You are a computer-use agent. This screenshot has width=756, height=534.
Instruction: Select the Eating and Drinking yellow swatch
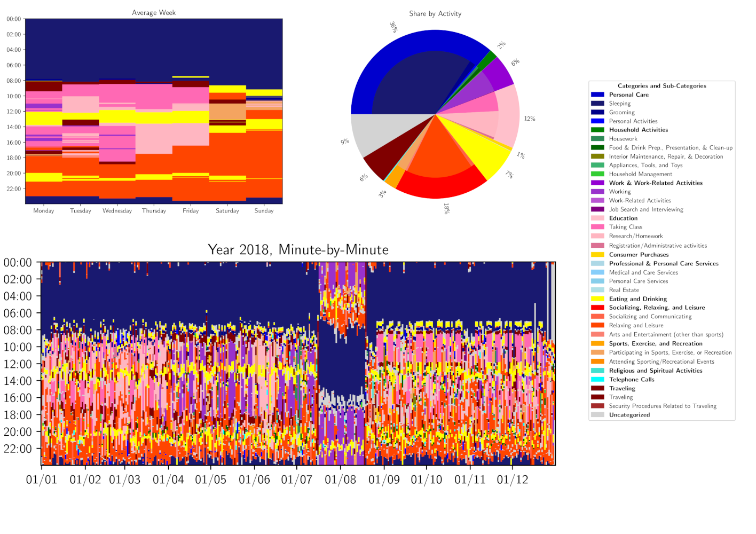(597, 299)
